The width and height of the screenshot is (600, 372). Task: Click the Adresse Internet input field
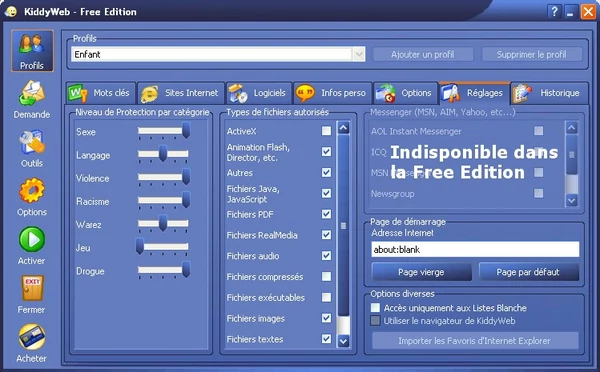click(x=475, y=250)
